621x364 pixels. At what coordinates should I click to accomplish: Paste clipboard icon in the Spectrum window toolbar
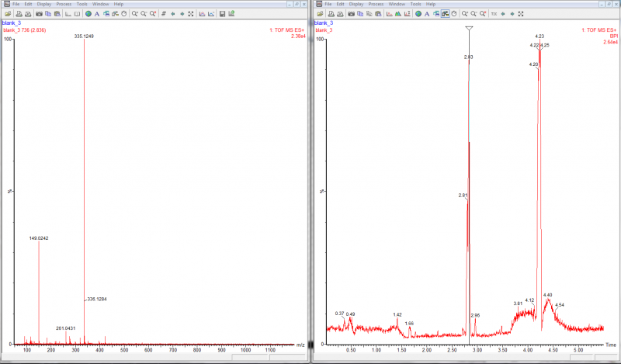pyautogui.click(x=57, y=14)
